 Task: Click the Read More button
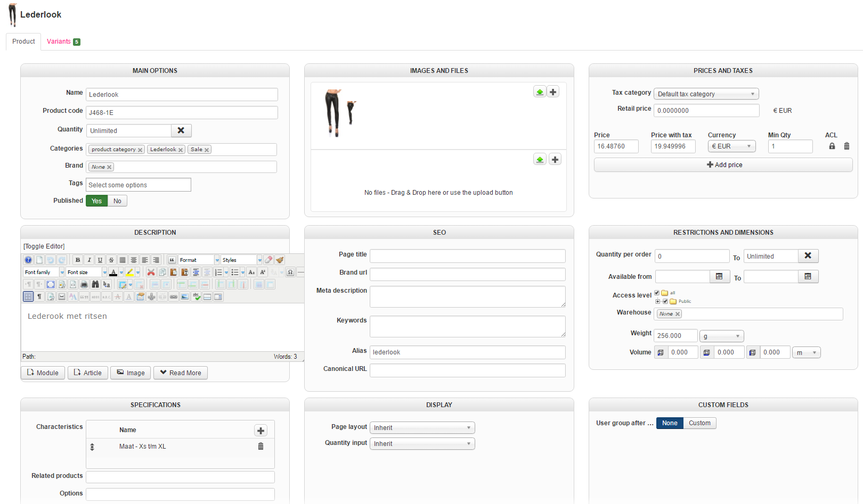click(x=181, y=373)
